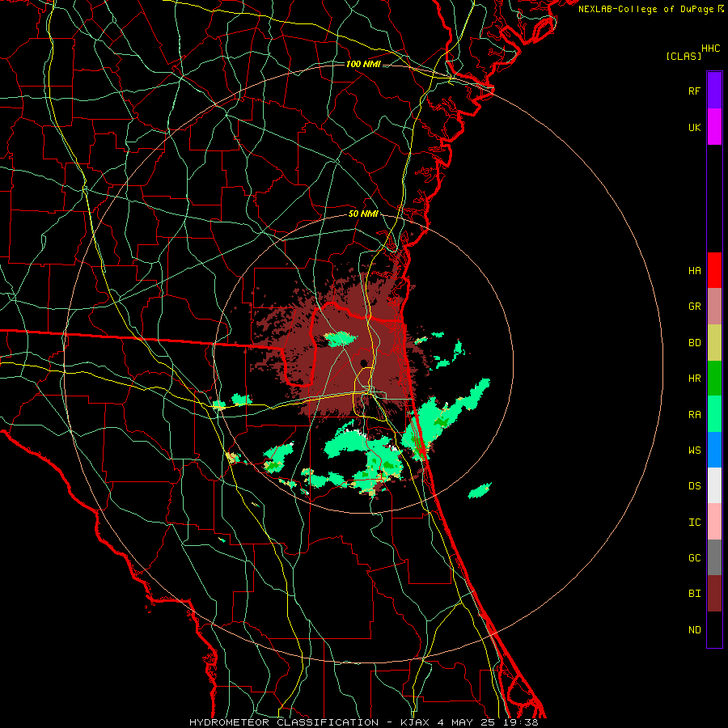The width and height of the screenshot is (728, 728).
Task: Click the HA red legend swatch
Action: [714, 270]
